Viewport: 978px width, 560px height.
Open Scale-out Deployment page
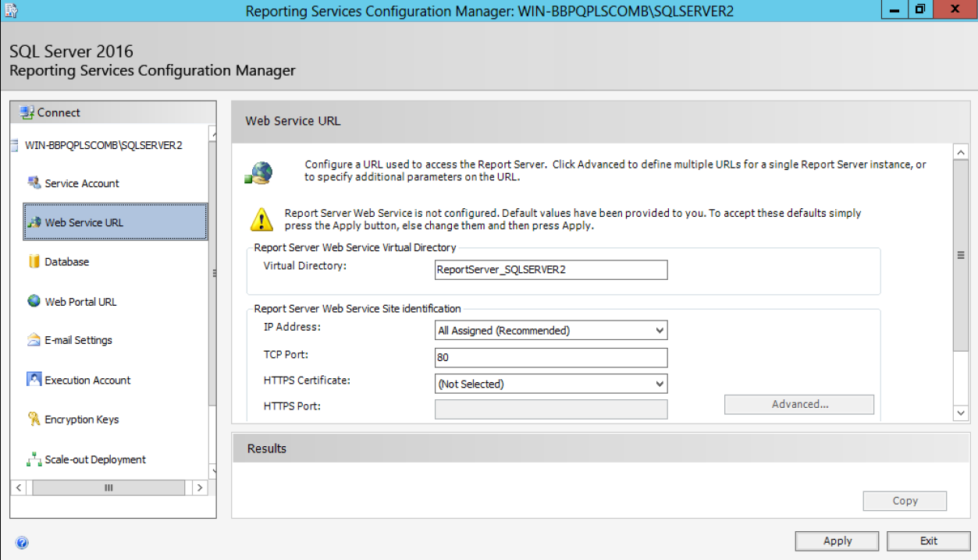[95, 459]
